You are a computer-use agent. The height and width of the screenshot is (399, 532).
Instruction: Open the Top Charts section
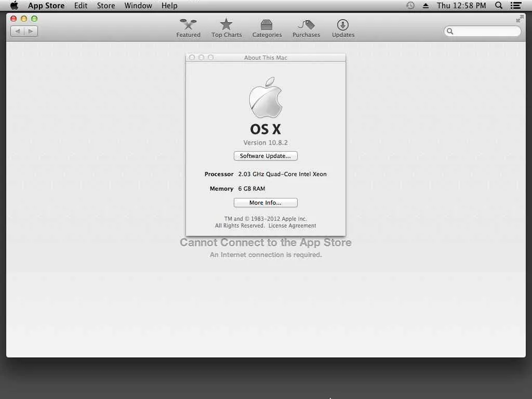click(x=227, y=28)
